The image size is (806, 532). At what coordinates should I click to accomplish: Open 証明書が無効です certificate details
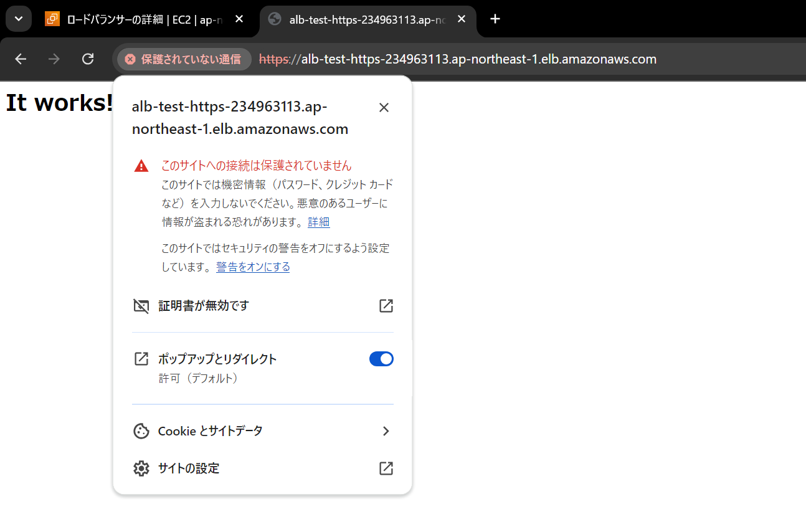(263, 306)
